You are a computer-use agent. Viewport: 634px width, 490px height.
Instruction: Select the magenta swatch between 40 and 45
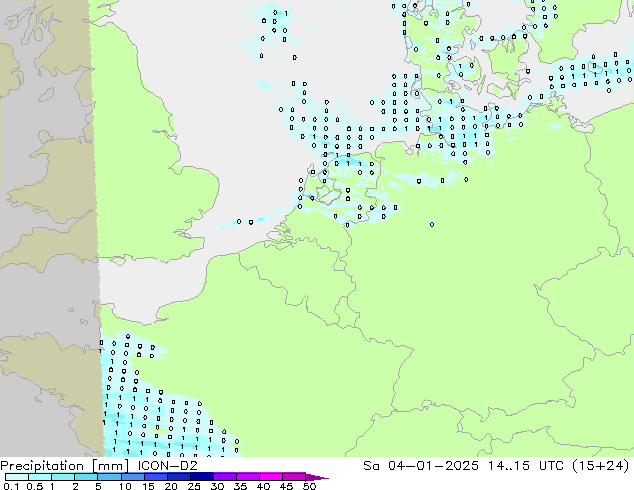[x=271, y=477]
